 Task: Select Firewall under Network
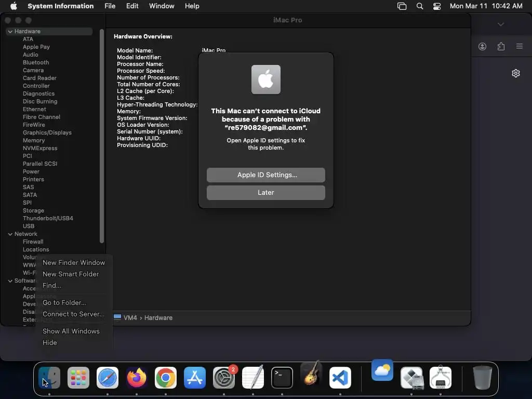coord(33,242)
